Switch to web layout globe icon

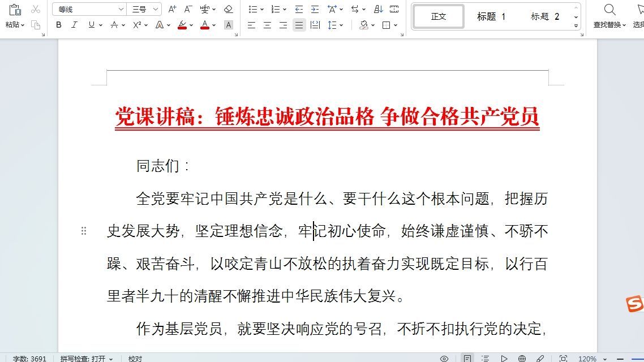[522, 358]
